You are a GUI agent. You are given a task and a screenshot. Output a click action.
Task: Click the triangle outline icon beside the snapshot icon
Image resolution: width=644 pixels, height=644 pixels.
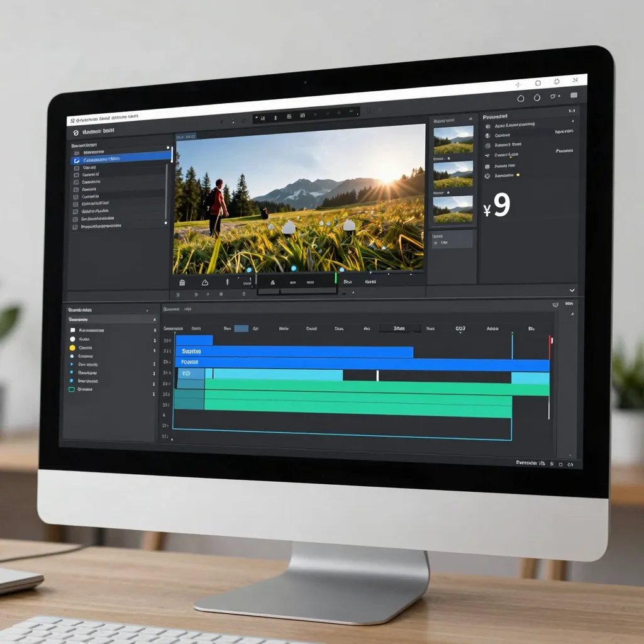coord(204,282)
